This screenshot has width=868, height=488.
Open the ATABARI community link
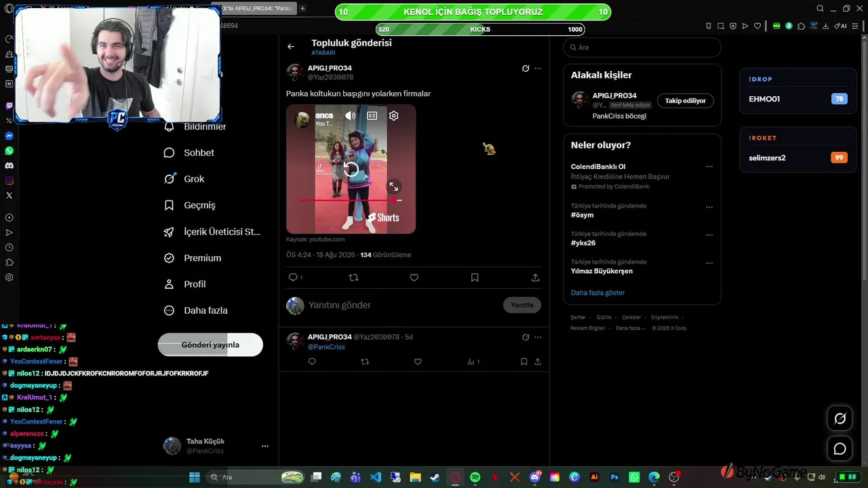coord(323,53)
